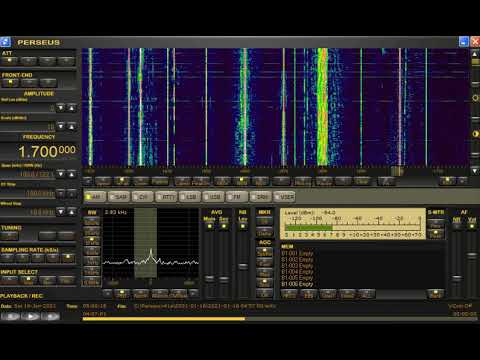Image resolution: width=480 pixels, height=360 pixels.
Task: Toggle the lit first FRONT-END button
Action: pos(10,83)
